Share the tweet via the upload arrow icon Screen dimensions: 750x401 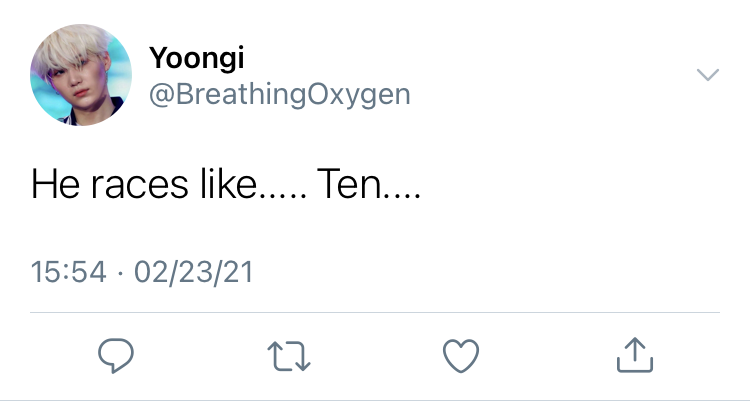coord(635,355)
